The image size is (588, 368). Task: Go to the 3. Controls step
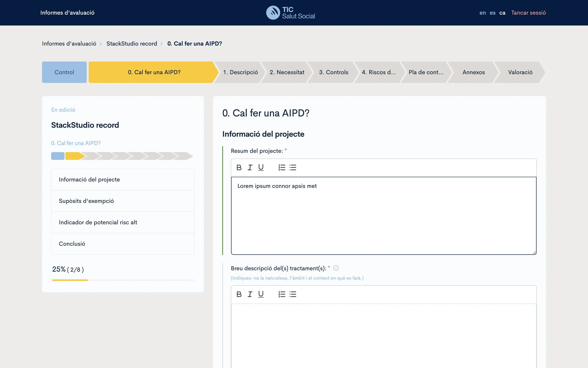(334, 72)
